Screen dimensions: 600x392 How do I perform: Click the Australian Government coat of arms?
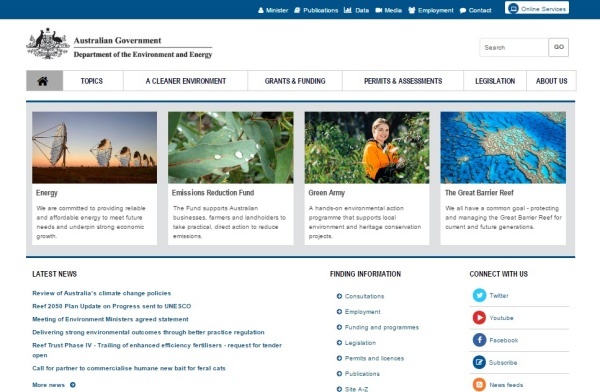47,44
